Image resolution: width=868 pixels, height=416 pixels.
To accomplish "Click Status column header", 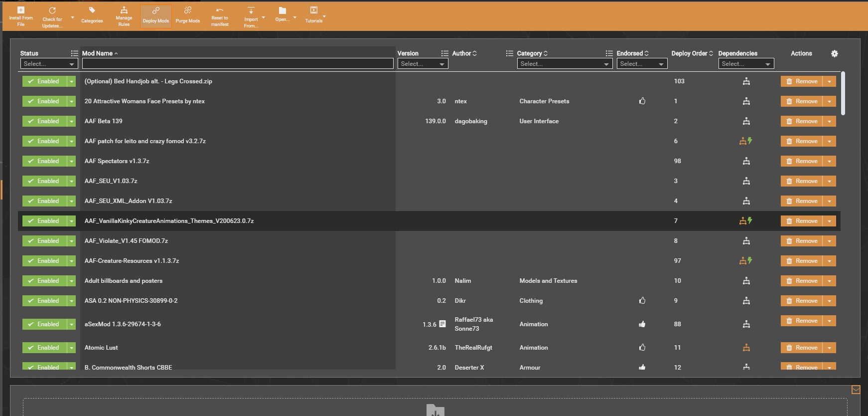I will click(29, 53).
